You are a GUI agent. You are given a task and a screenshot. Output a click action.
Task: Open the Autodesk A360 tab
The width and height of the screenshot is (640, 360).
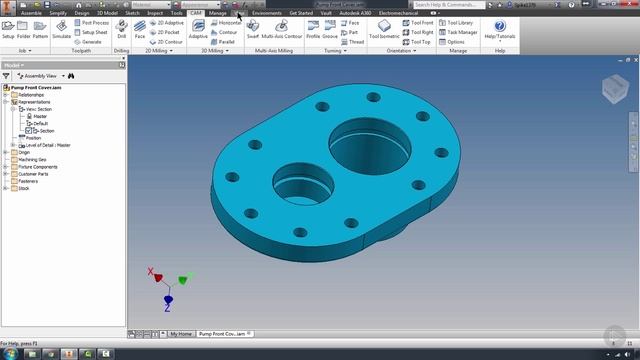point(356,13)
